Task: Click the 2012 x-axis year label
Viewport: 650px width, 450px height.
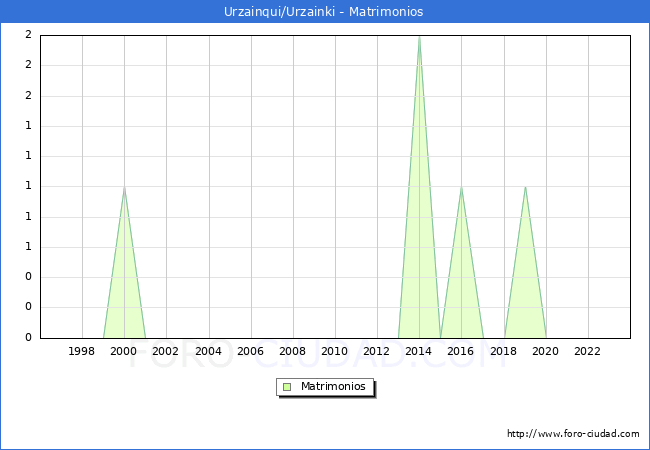Action: (x=377, y=351)
